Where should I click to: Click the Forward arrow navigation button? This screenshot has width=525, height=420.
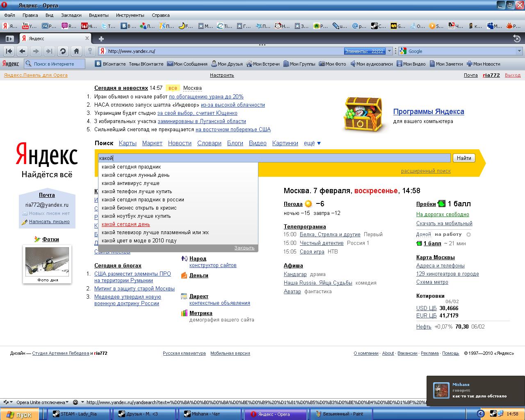coord(36,51)
